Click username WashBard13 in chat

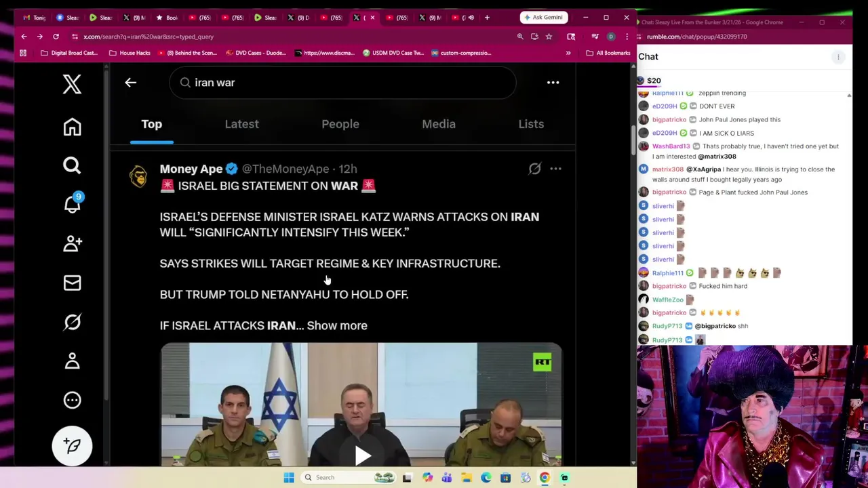(671, 146)
